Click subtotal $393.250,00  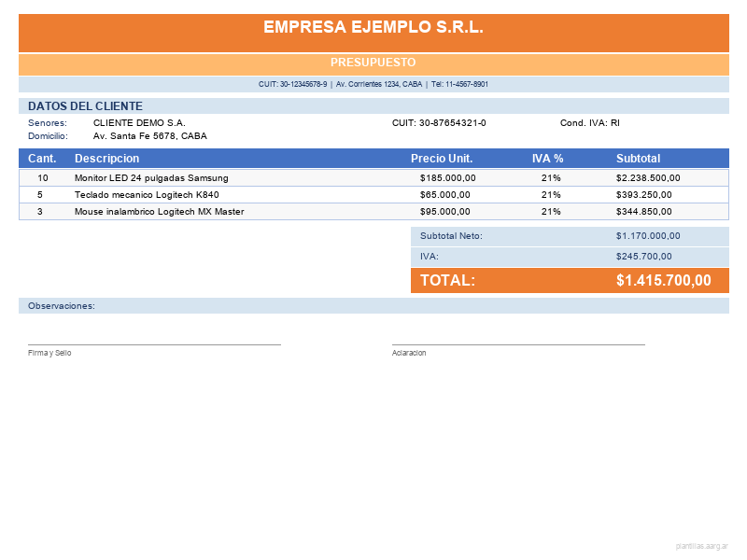(x=643, y=195)
